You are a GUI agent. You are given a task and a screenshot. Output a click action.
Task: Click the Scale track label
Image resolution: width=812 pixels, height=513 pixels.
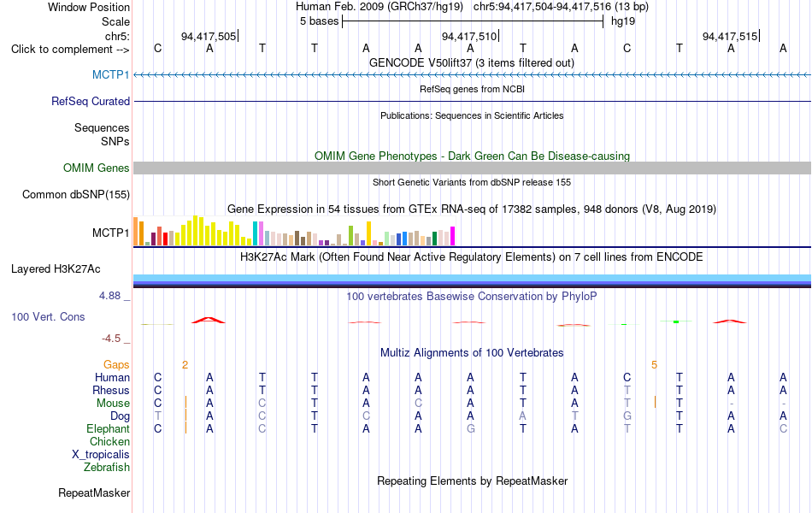(x=115, y=21)
